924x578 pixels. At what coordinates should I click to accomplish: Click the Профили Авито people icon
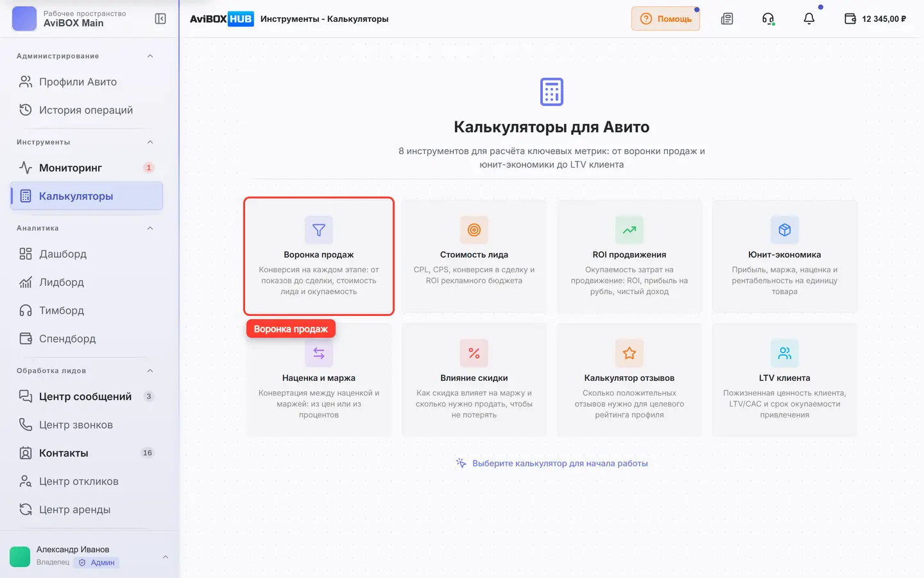26,82
